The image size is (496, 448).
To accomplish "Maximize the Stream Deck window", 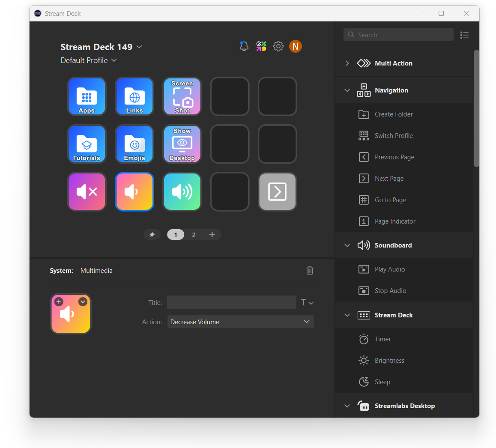I will (x=441, y=13).
